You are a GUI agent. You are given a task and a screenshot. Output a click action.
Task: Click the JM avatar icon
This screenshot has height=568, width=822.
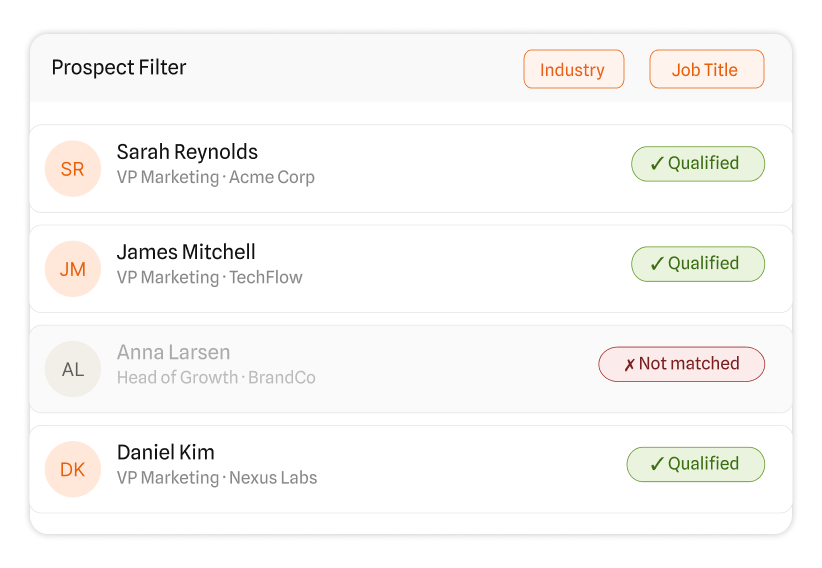pyautogui.click(x=73, y=269)
